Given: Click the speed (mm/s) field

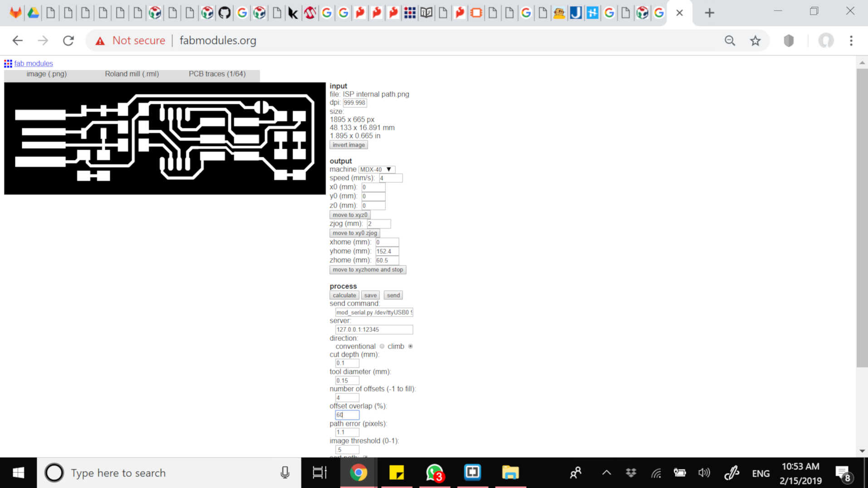Looking at the screenshot, I should click(x=391, y=178).
